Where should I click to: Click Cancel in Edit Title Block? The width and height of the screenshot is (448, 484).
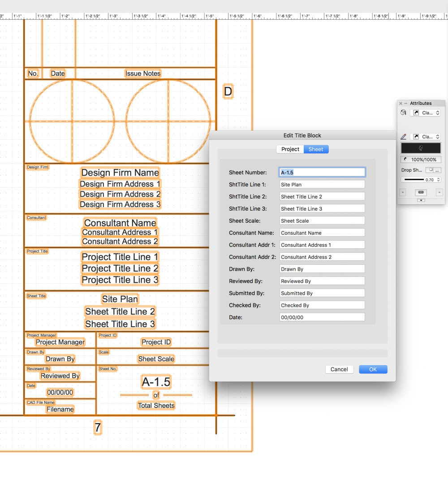(339, 369)
